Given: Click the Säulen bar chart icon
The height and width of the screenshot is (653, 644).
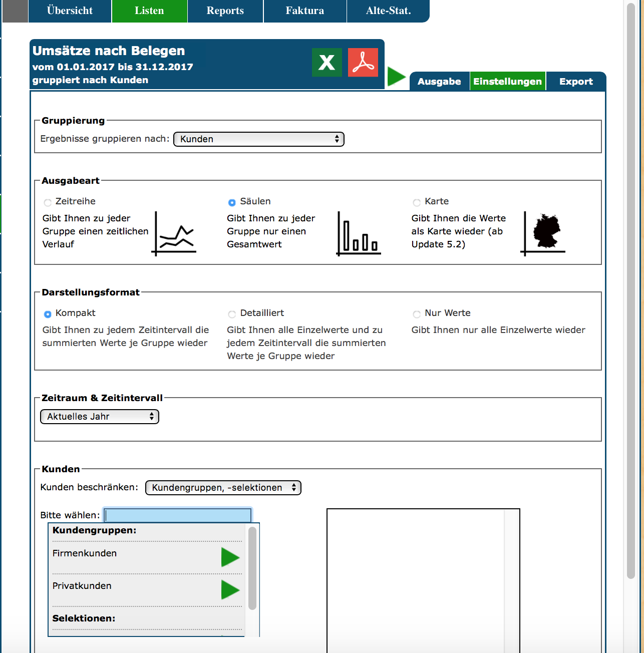Looking at the screenshot, I should pyautogui.click(x=359, y=233).
